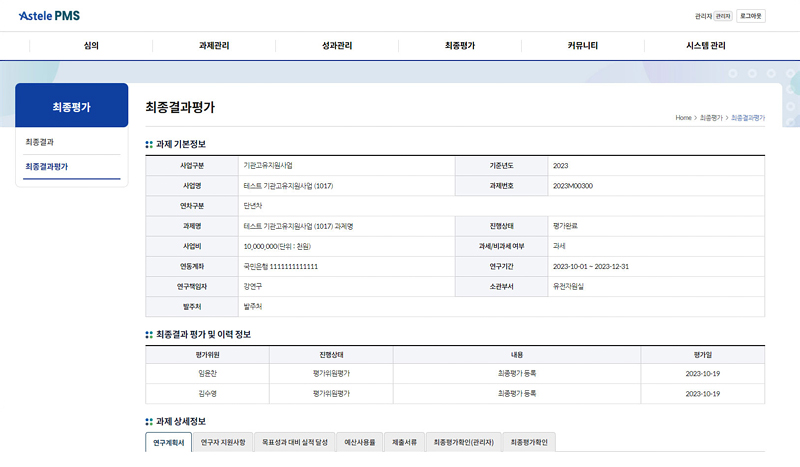Open the 최종평가 top menu
800x467 pixels.
(460, 46)
